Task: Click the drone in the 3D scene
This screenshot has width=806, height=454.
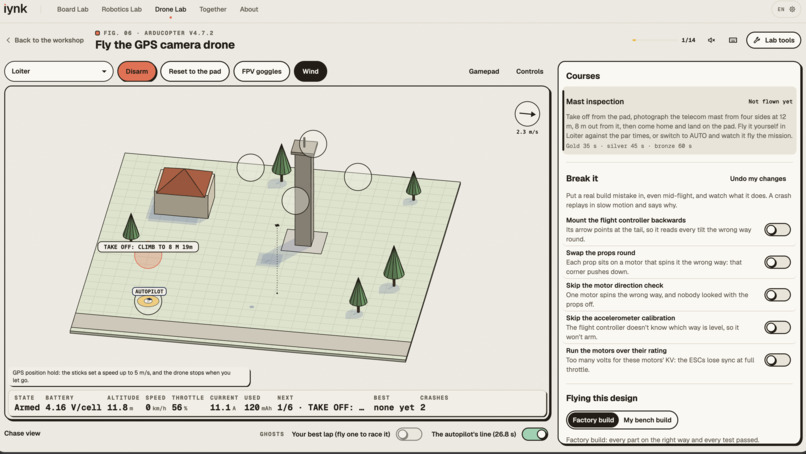Action: (x=277, y=225)
